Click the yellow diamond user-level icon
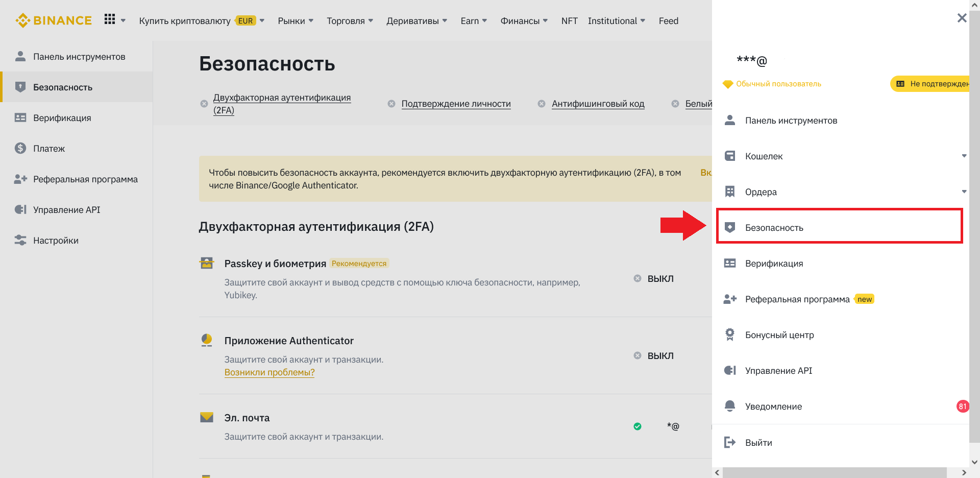980x478 pixels. click(728, 84)
